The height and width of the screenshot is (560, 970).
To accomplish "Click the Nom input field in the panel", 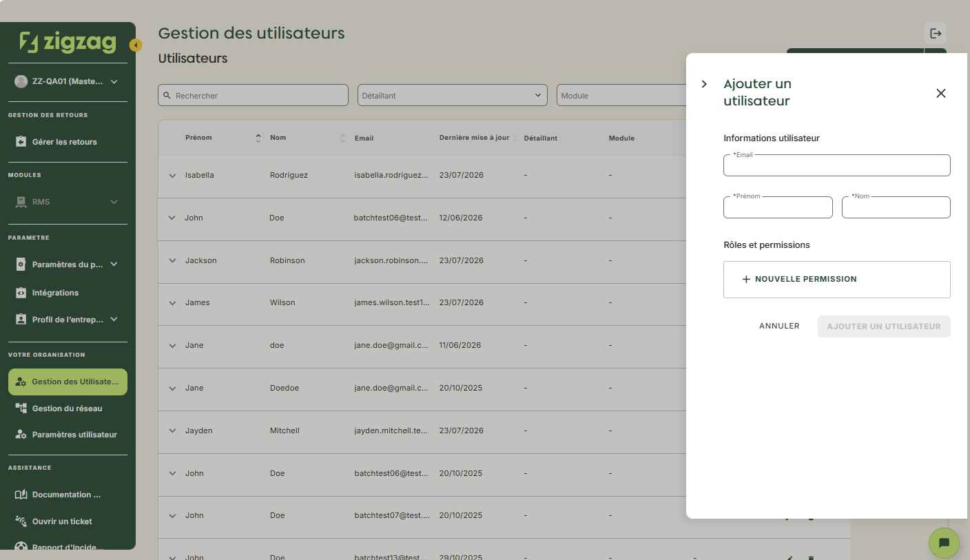I will (x=896, y=207).
